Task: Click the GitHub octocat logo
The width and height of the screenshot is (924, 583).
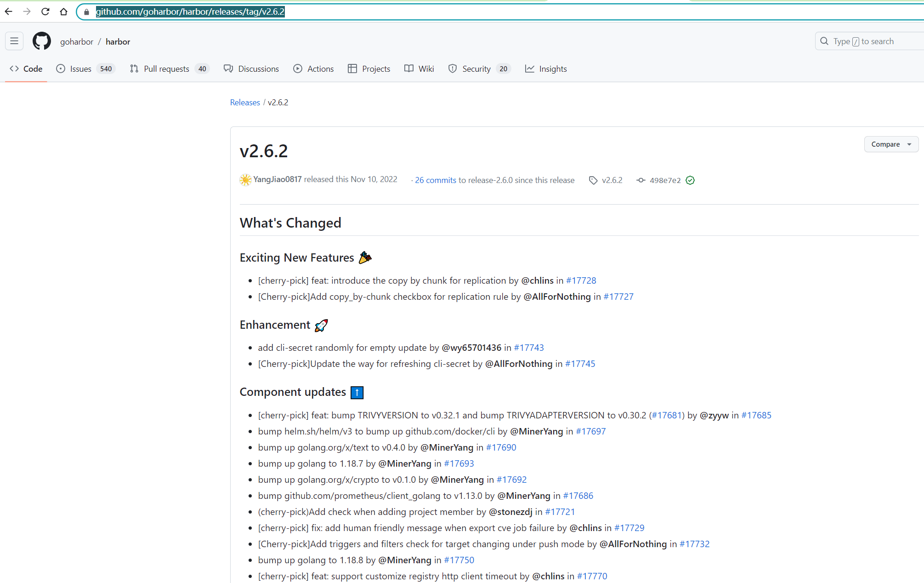Action: tap(42, 41)
